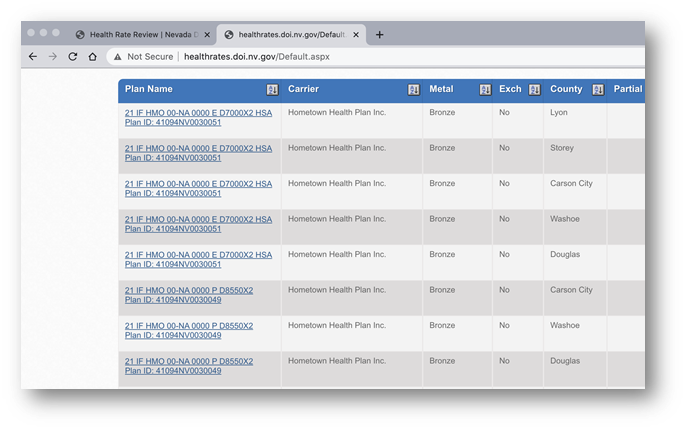Viewport: 687px width, 431px height.
Task: Open D7000X2 HSA plan link for Storey
Action: click(x=198, y=153)
